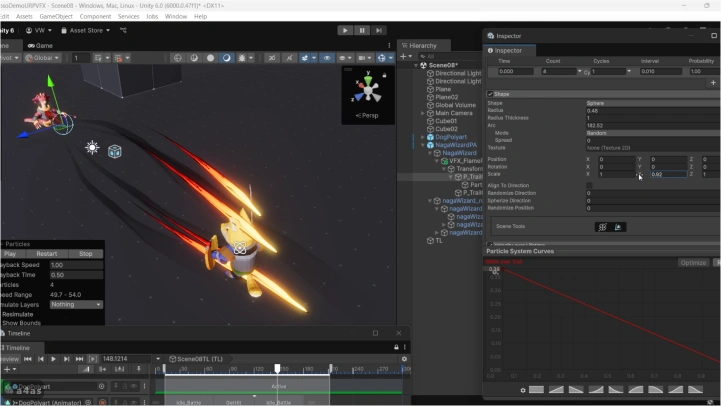Click the sun light gizmo in scene
The width and height of the screenshot is (721, 406).
pyautogui.click(x=92, y=148)
